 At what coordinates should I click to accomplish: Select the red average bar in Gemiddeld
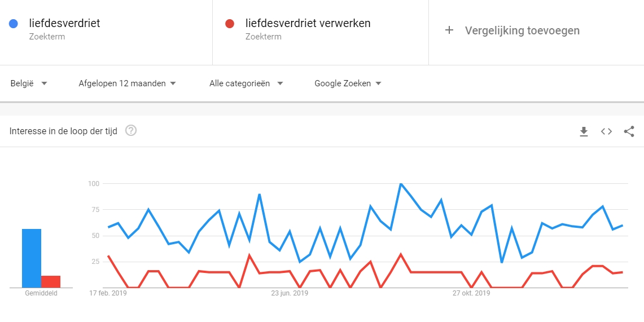51,282
